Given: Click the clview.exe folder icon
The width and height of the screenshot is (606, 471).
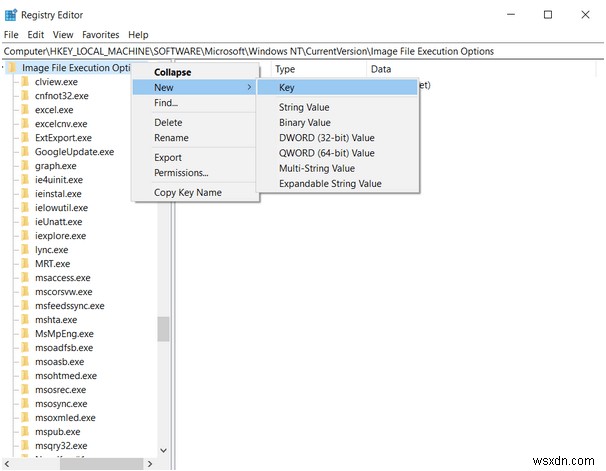Looking at the screenshot, I should [25, 82].
